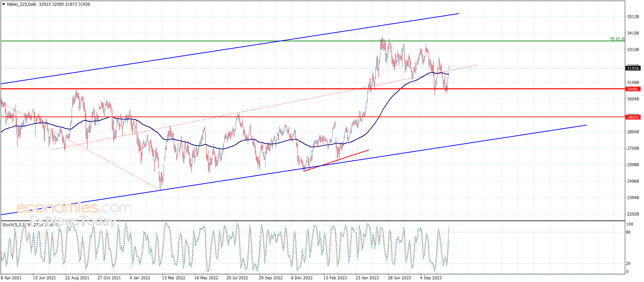
Task: Select the upper blue channel trendline
Action: pyautogui.click(x=230, y=49)
